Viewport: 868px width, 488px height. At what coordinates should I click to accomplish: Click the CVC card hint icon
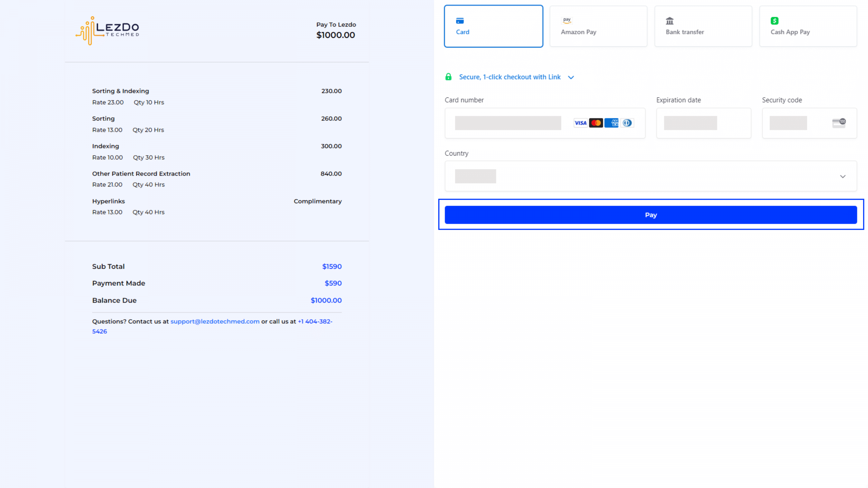839,123
